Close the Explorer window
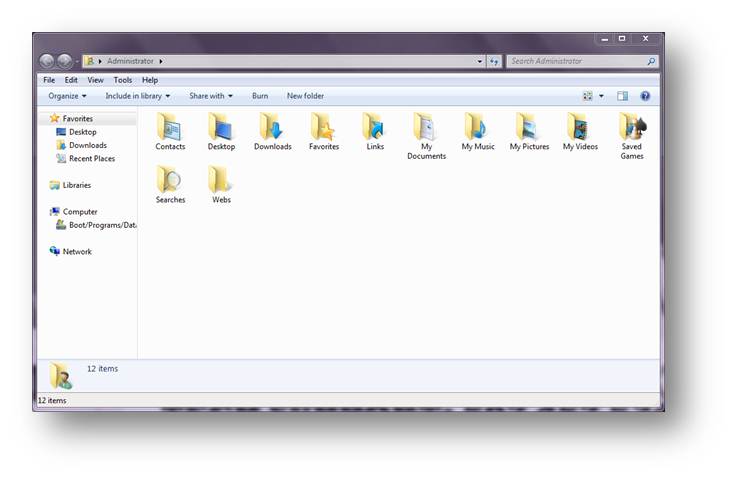Screen dimensions: 730x477 click(645, 39)
